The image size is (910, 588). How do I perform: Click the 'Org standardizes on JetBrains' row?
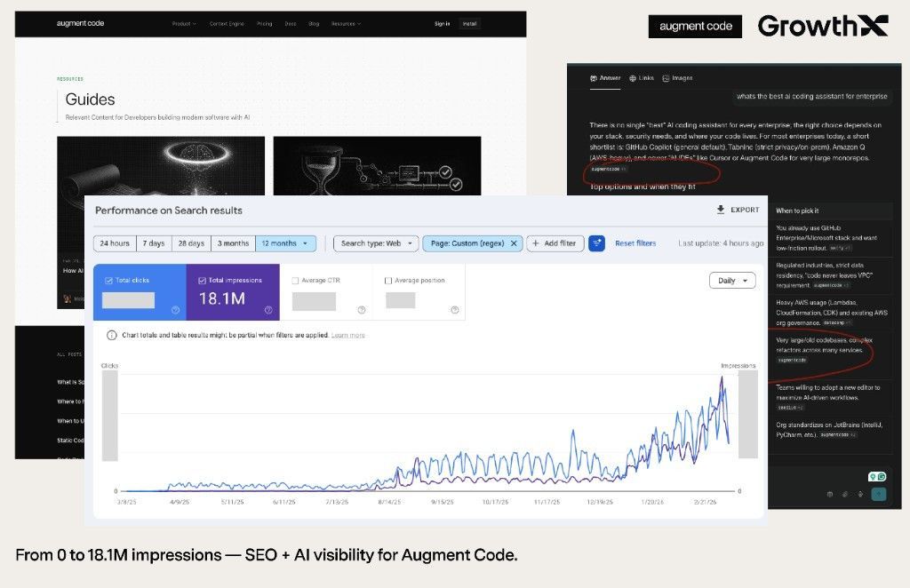(830, 432)
